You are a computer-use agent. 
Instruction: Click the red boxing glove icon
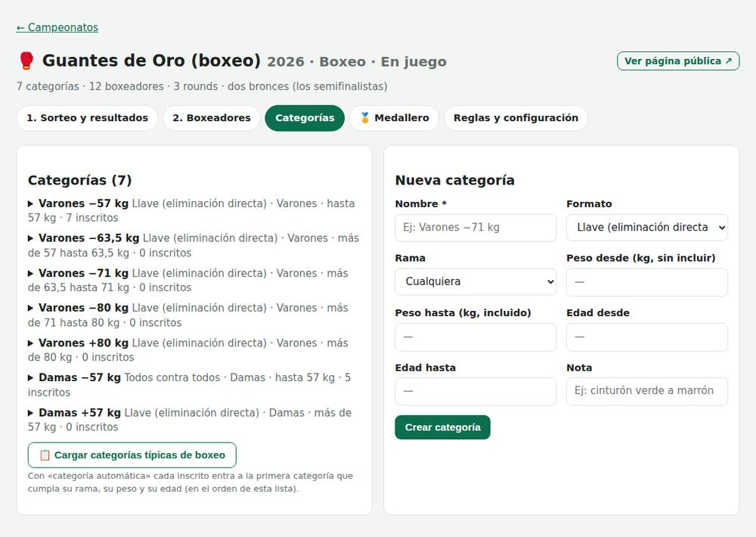[26, 61]
